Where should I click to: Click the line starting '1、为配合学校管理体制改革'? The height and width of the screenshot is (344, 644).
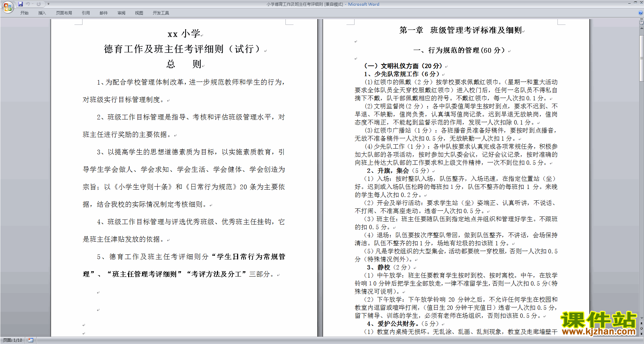[191, 82]
